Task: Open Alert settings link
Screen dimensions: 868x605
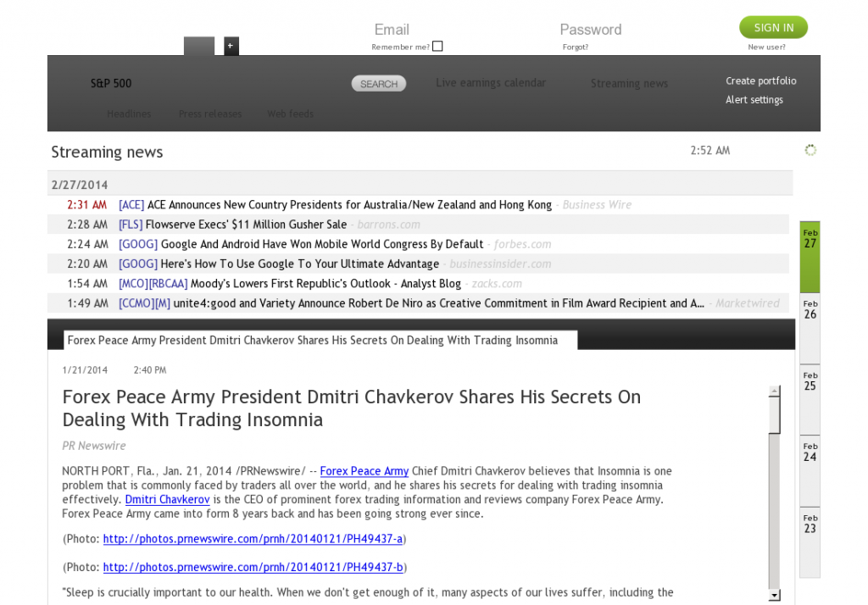Action: click(x=754, y=100)
